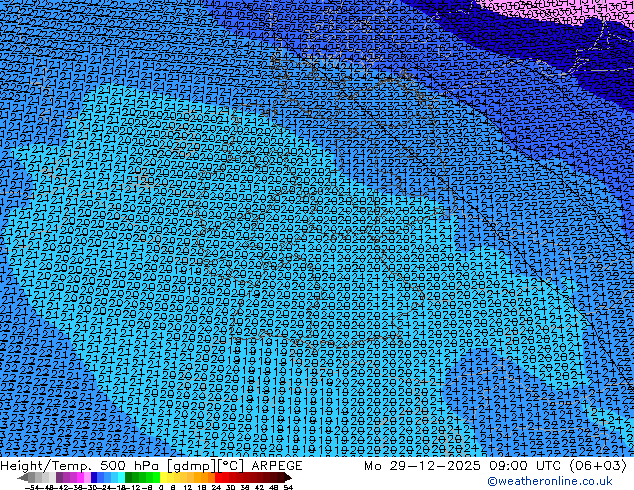Select the yellow swatch in the temperature legend
The height and width of the screenshot is (490, 634).
(x=163, y=477)
